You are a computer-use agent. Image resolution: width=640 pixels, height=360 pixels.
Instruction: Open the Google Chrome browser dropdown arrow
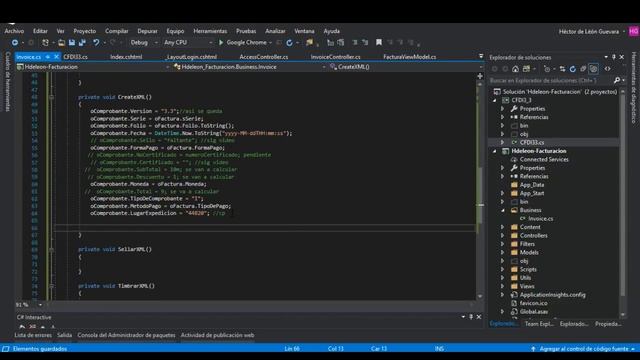pyautogui.click(x=270, y=42)
